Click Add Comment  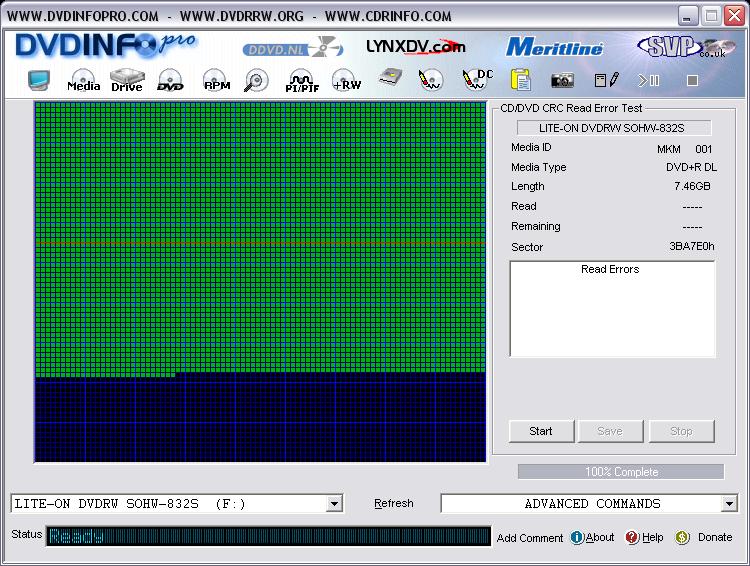530,538
